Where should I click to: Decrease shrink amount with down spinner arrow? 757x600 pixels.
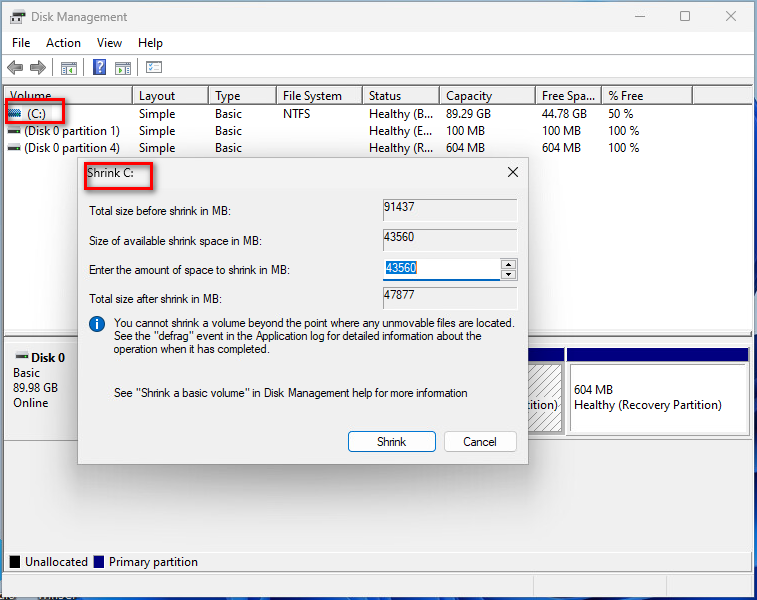[x=508, y=275]
